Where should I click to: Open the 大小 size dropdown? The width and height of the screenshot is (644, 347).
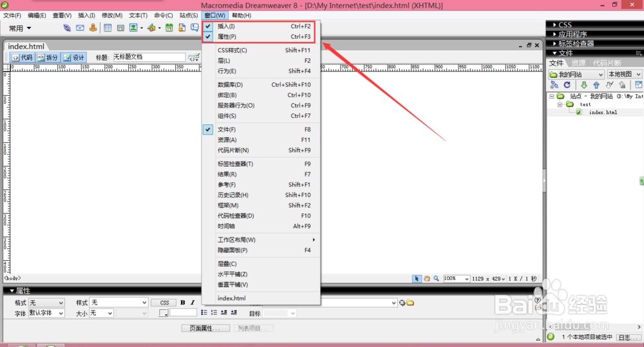[x=101, y=313]
